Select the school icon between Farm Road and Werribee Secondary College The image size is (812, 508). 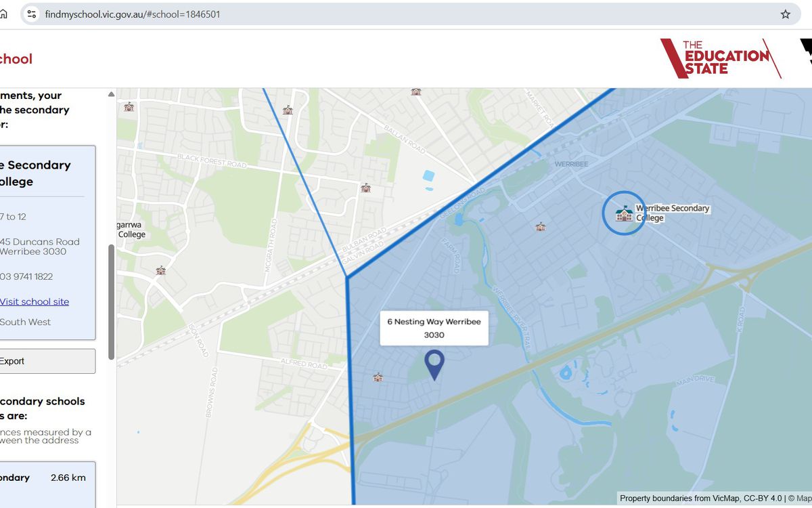540,227
